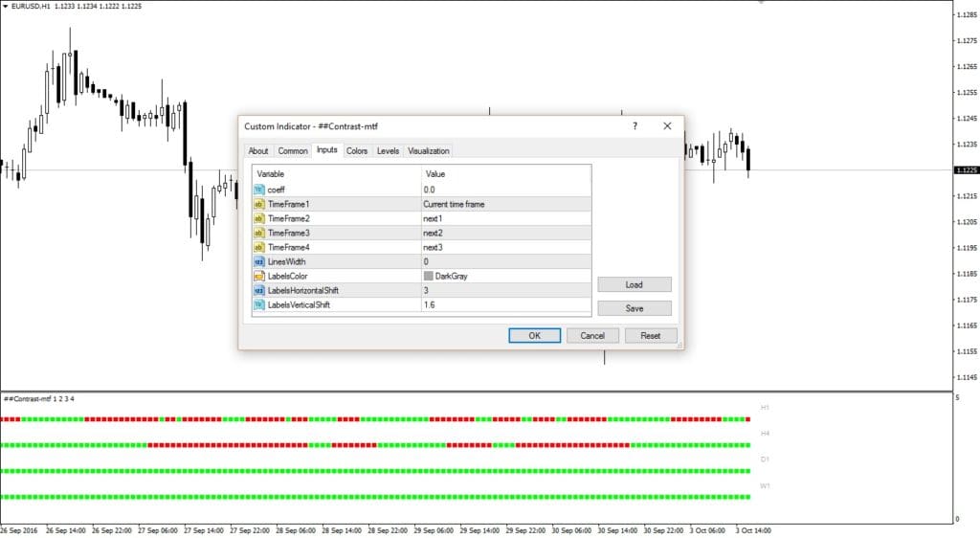This screenshot has width=980, height=538.
Task: Select the LabelsColor variable name
Action: [287, 276]
